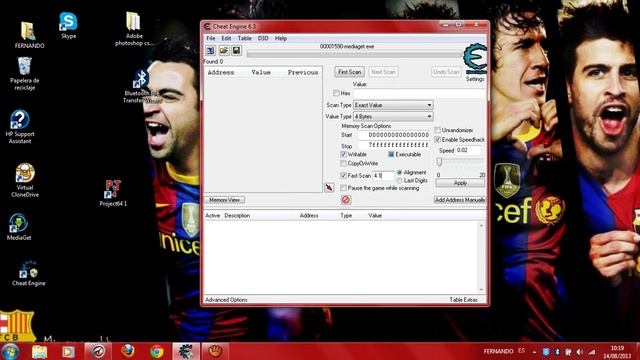Open Advanced Options

(x=226, y=300)
